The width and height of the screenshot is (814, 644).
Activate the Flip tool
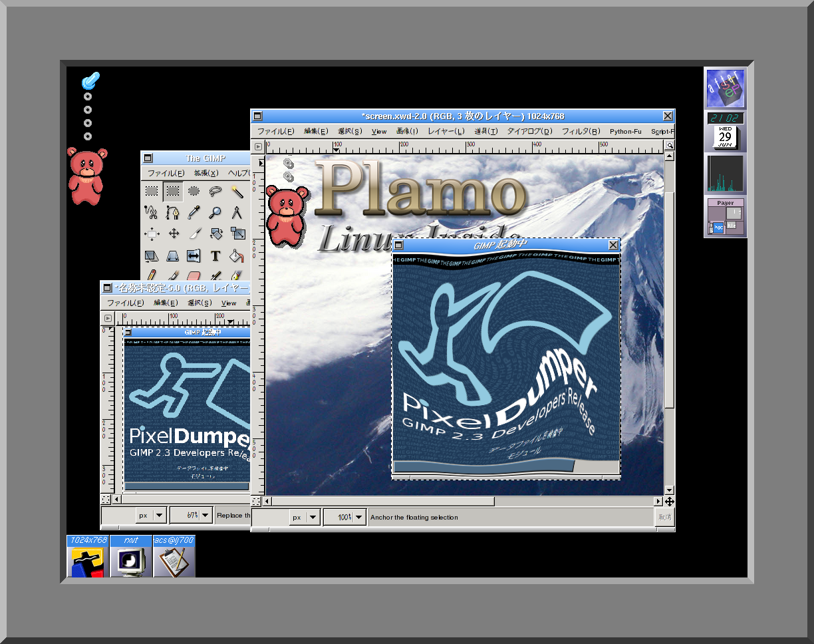click(x=194, y=255)
